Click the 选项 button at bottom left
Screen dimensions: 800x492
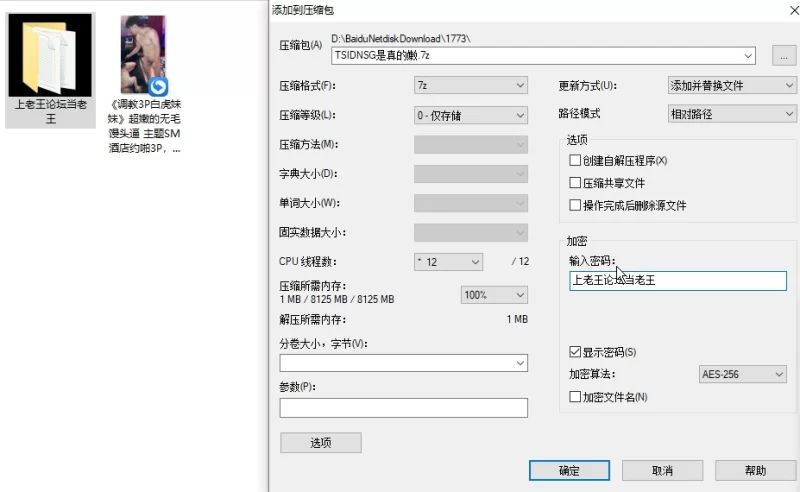point(320,442)
